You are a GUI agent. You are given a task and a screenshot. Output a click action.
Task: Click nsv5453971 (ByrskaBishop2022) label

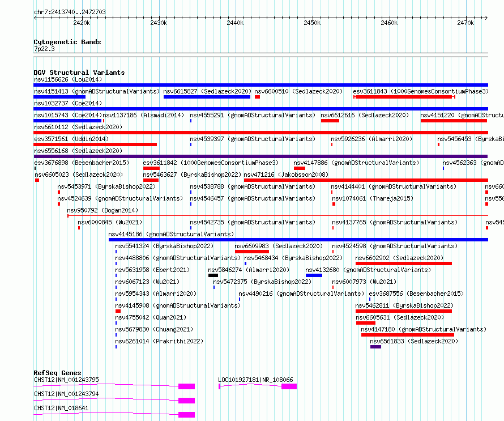[x=106, y=186]
